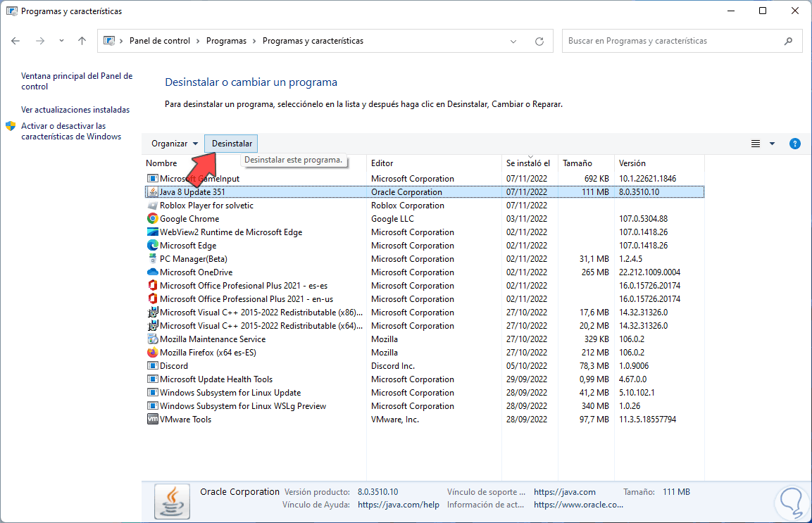Viewport: 812px width, 523px height.
Task: Open the blue Help icon
Action: click(x=795, y=144)
